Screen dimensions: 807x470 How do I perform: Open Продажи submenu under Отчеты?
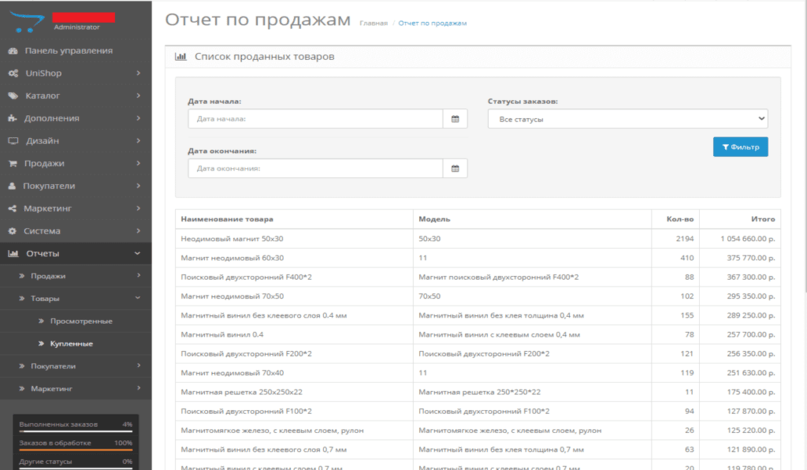(x=76, y=276)
